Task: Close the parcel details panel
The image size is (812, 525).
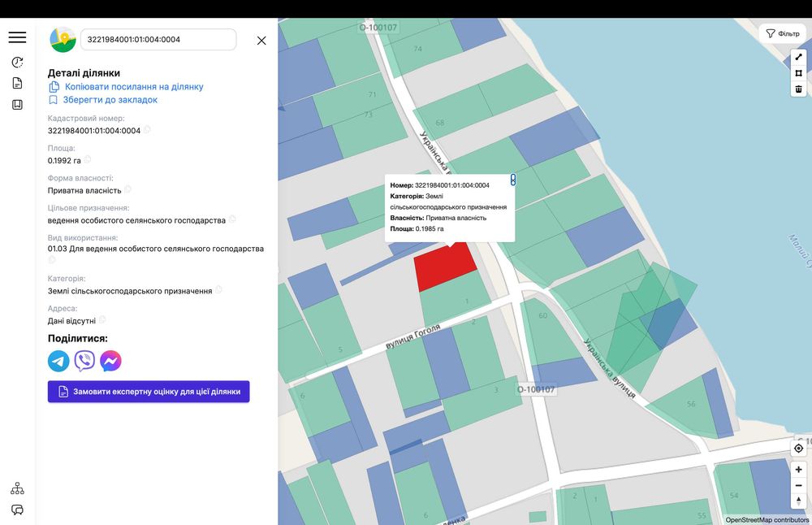Action: [261, 41]
